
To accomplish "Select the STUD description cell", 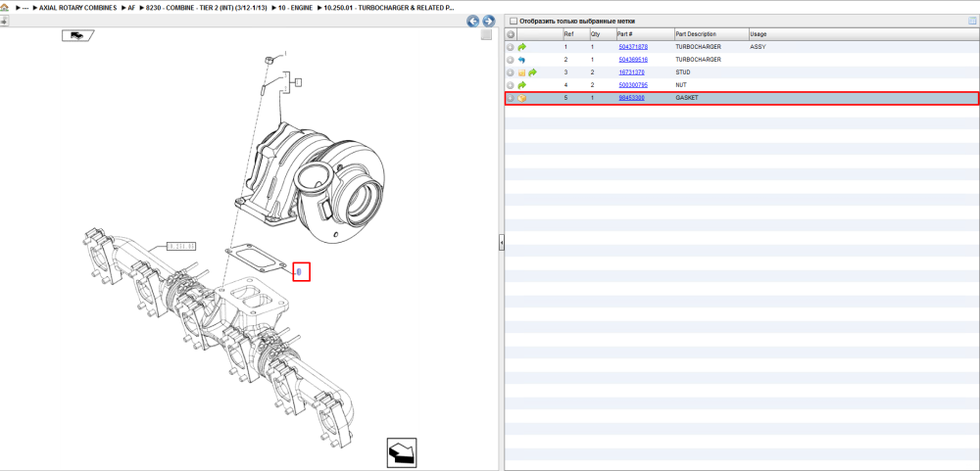I will point(683,72).
